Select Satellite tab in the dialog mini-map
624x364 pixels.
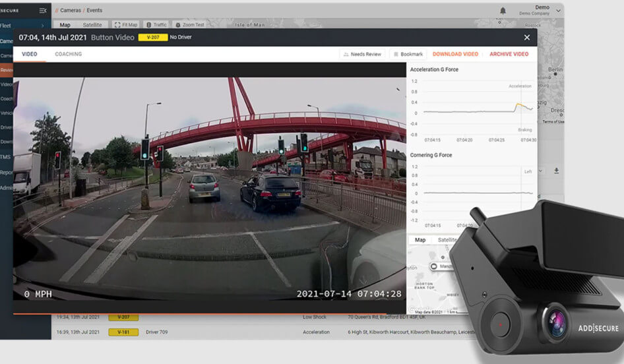tap(447, 240)
